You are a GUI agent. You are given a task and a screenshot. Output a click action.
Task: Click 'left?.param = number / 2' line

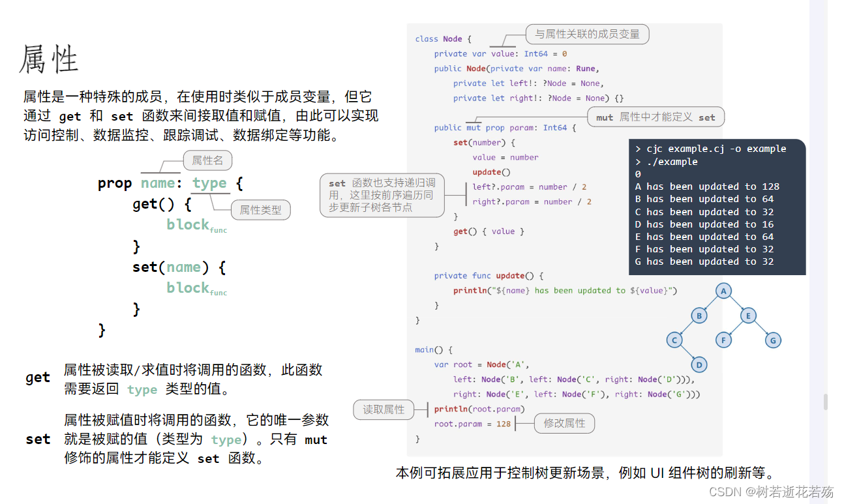tap(529, 187)
